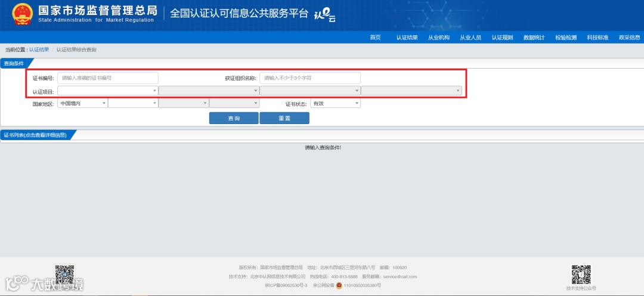Click the 重置 button
The width and height of the screenshot is (644, 296).
[x=284, y=118]
